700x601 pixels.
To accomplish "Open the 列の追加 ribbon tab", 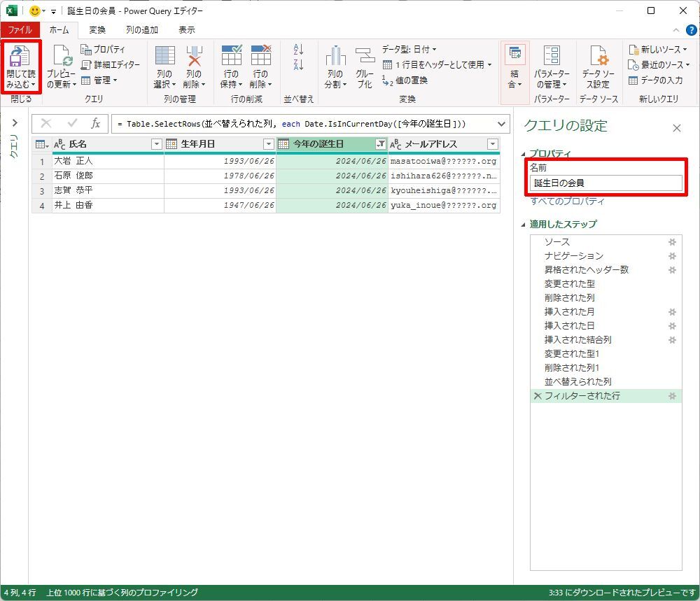I will pyautogui.click(x=142, y=30).
